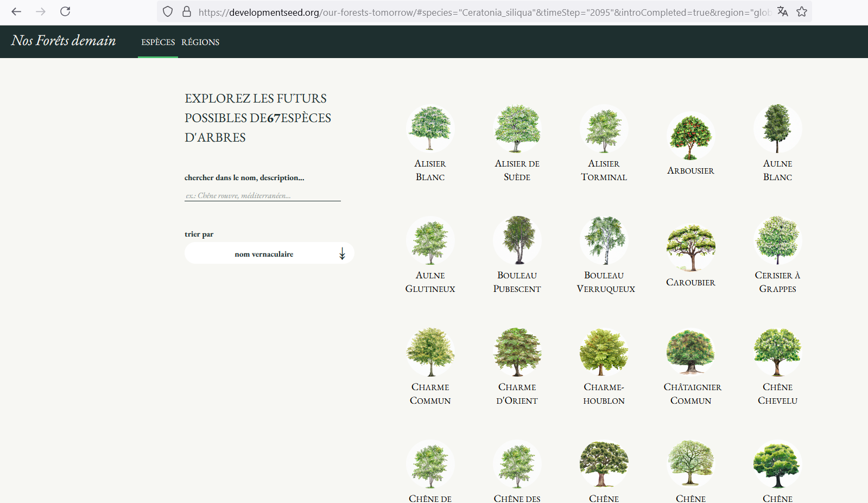Viewport: 868px width, 503px height.
Task: Click the 'Caroubier' species label
Action: 691,282
